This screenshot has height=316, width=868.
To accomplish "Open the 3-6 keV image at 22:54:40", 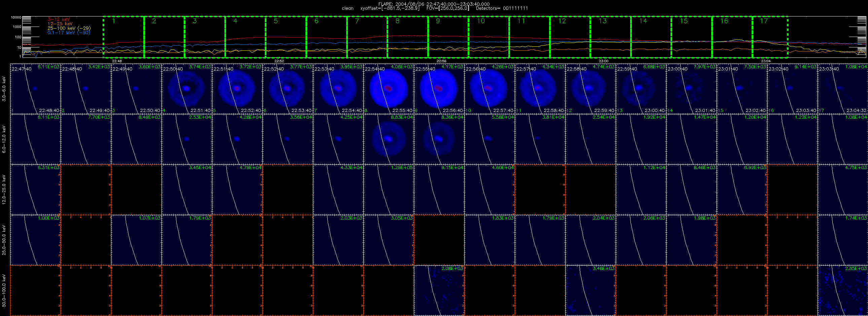I will [389, 88].
